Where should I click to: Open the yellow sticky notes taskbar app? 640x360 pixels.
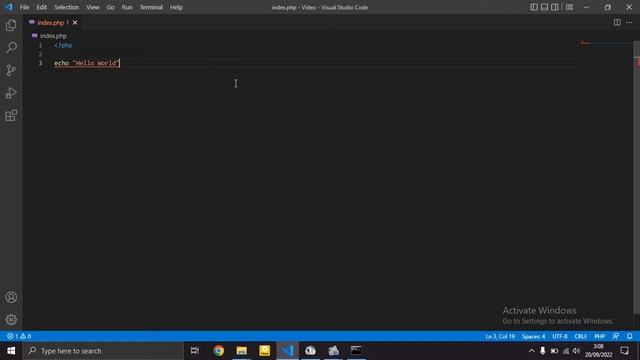point(264,351)
